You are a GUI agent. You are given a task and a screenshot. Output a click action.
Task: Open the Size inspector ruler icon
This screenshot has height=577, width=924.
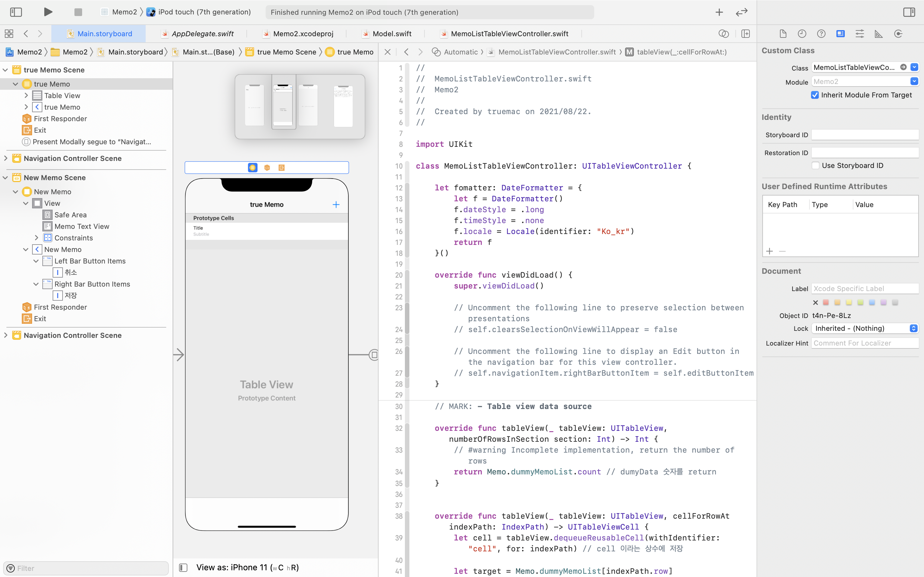(878, 34)
